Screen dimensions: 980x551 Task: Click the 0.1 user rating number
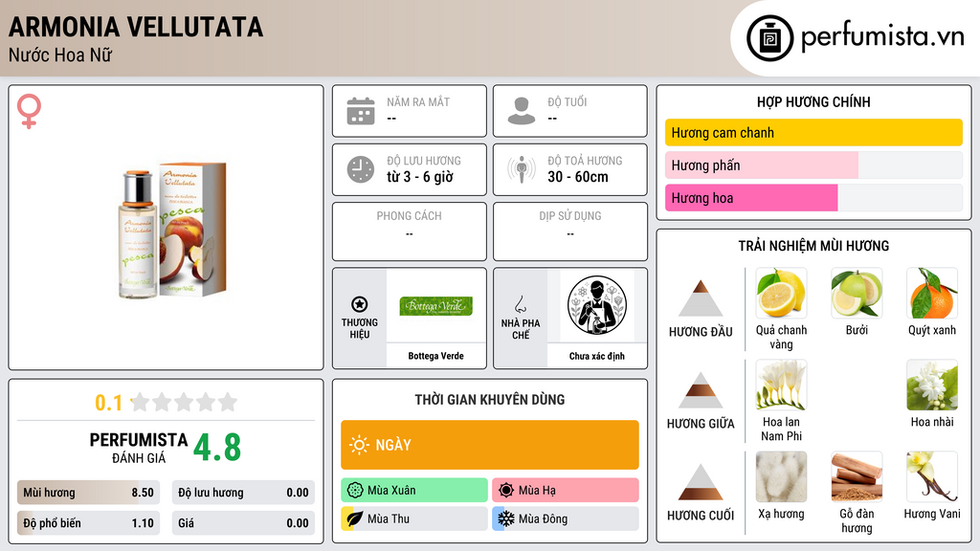[x=109, y=403]
